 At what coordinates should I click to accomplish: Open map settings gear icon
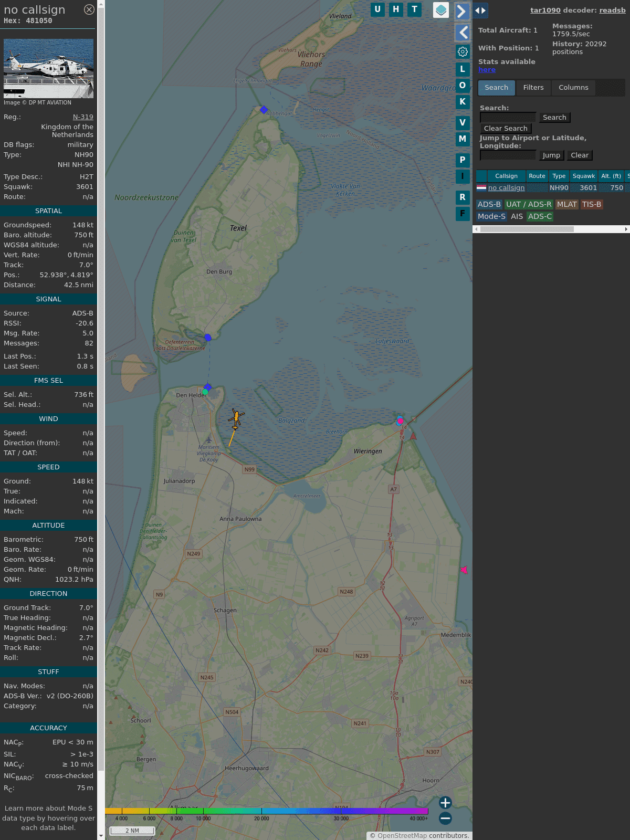click(463, 51)
